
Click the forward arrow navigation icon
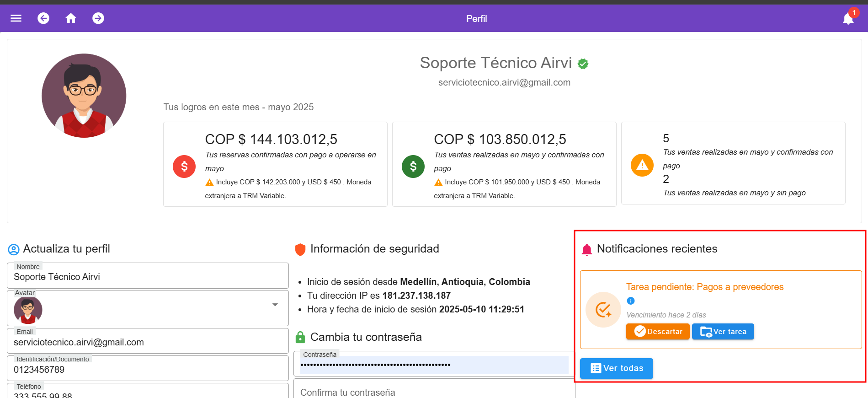(x=98, y=18)
